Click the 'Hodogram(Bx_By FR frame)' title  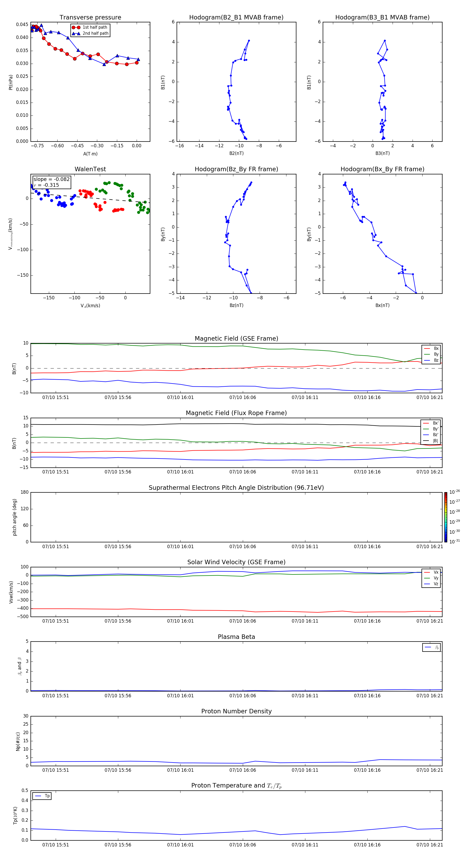tap(382, 169)
